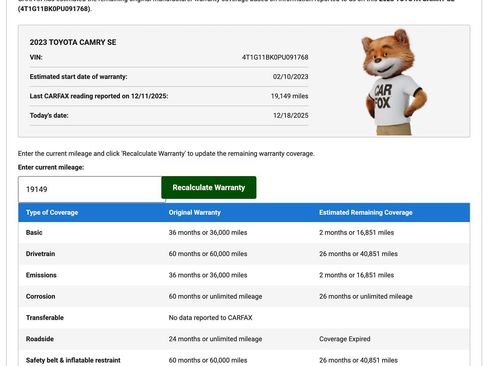
Task: Click the VIN in parentheses above the card
Action: (x=55, y=9)
